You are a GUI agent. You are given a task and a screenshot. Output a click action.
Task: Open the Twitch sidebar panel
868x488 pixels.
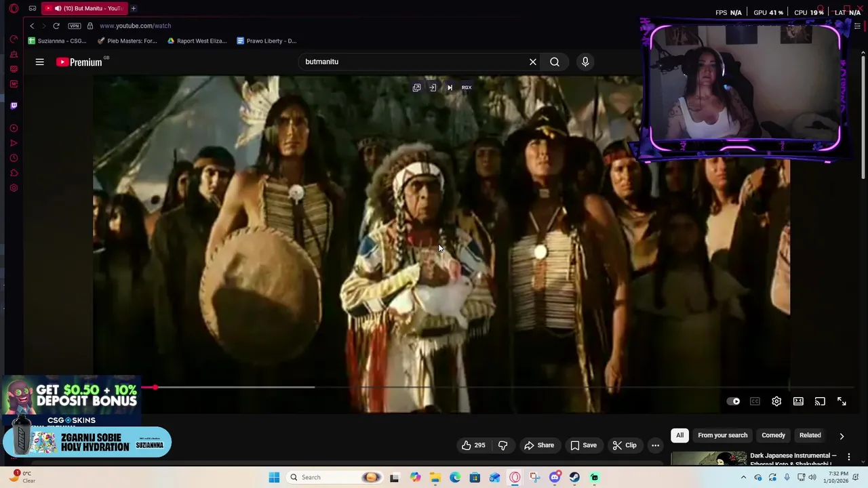(14, 105)
